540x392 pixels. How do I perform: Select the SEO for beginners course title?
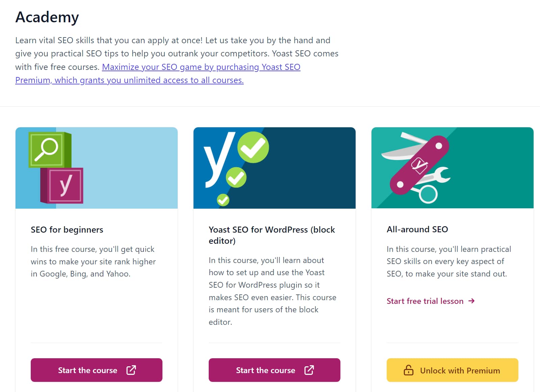click(67, 230)
